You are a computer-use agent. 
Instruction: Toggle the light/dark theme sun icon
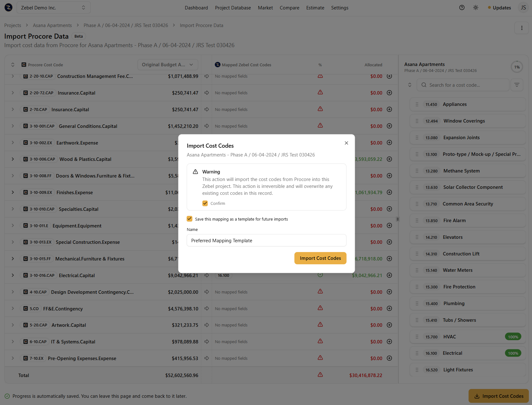pos(476,8)
